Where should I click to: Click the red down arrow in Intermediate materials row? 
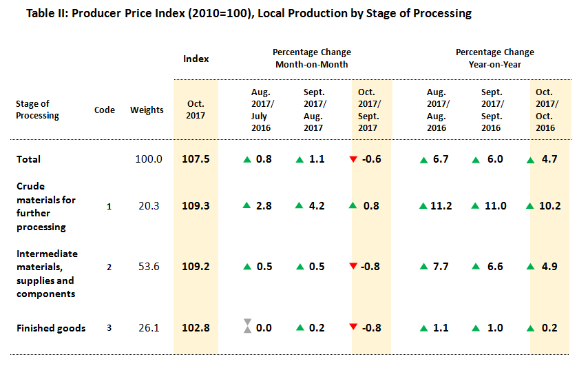(353, 267)
